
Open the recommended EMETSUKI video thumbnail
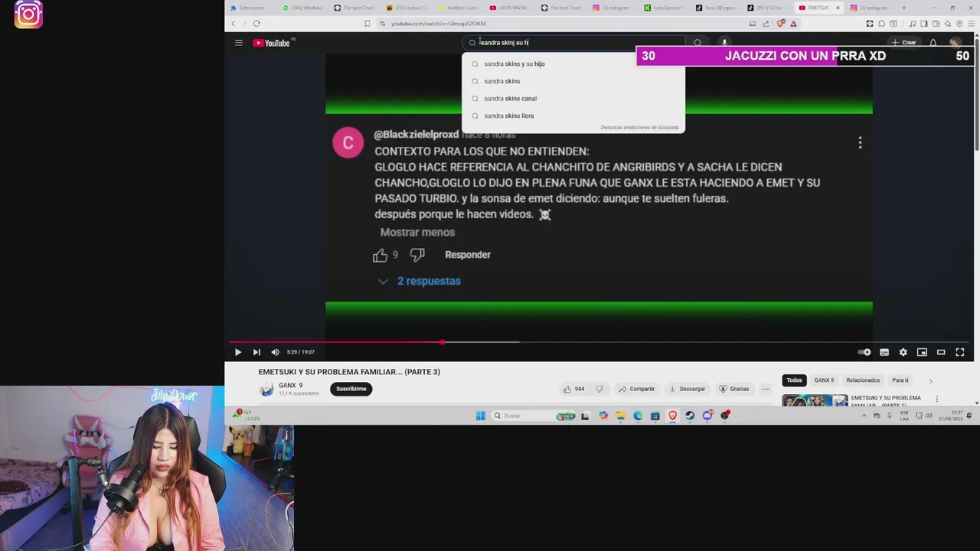pos(815,400)
